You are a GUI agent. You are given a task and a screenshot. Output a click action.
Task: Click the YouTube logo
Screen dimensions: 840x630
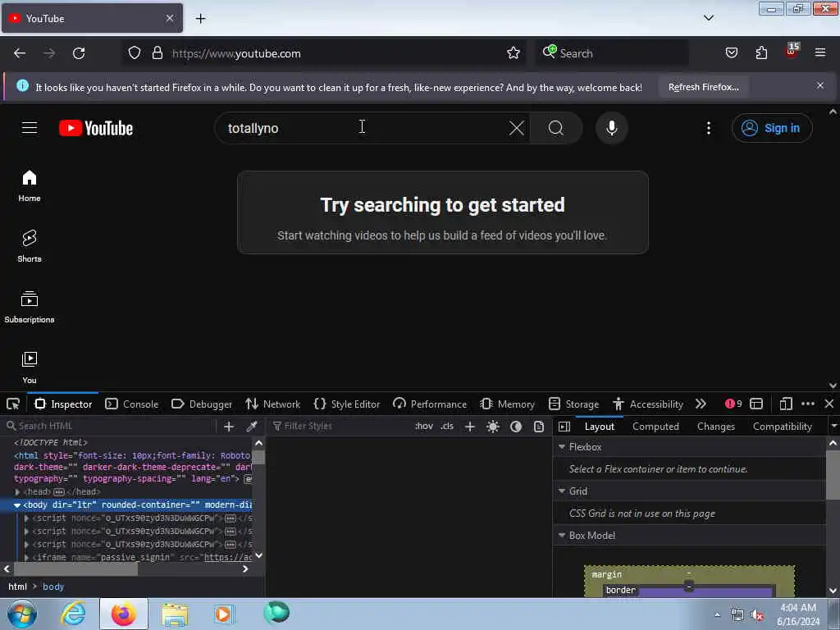click(x=96, y=128)
